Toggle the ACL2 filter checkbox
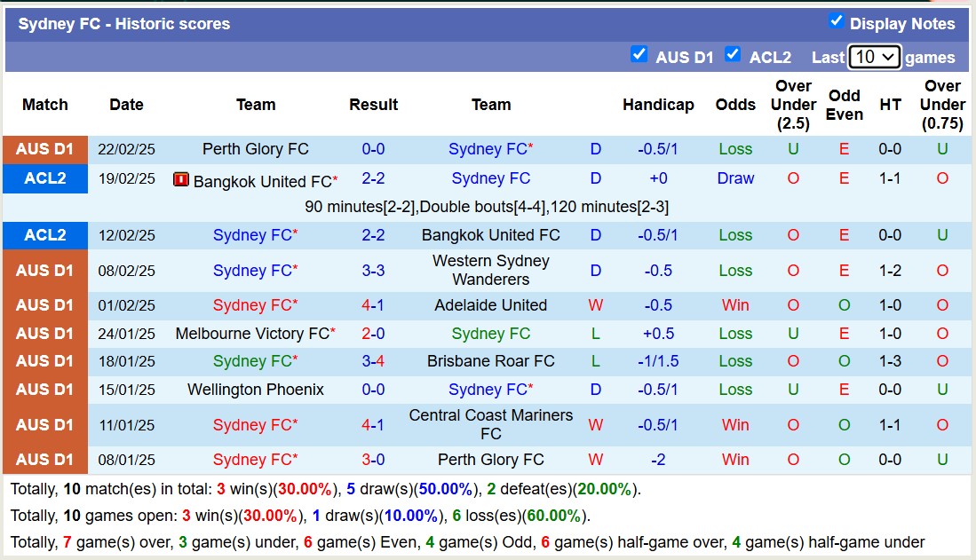The width and height of the screenshot is (976, 560). pos(734,54)
